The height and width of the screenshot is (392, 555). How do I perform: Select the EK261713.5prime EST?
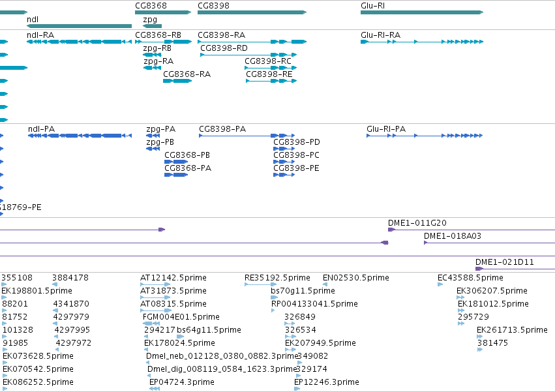point(479,337)
